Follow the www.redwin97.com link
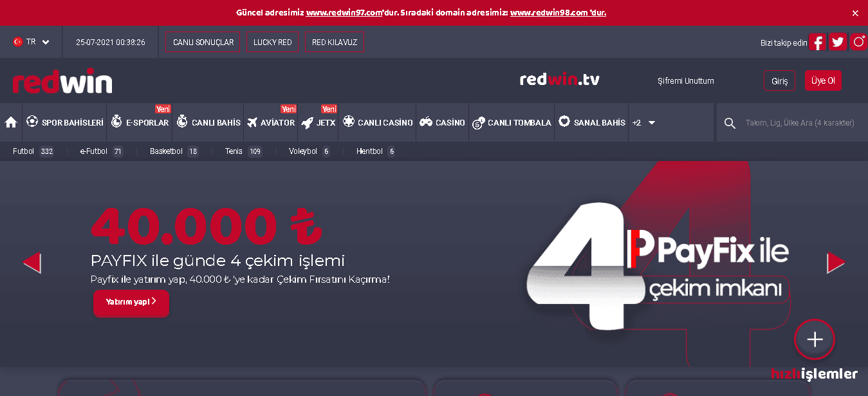 [344, 13]
